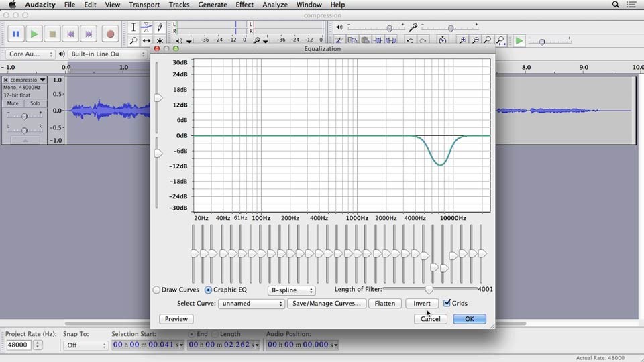Toggle Solo on the compressio track
This screenshot has height=362, width=644.
(36, 103)
